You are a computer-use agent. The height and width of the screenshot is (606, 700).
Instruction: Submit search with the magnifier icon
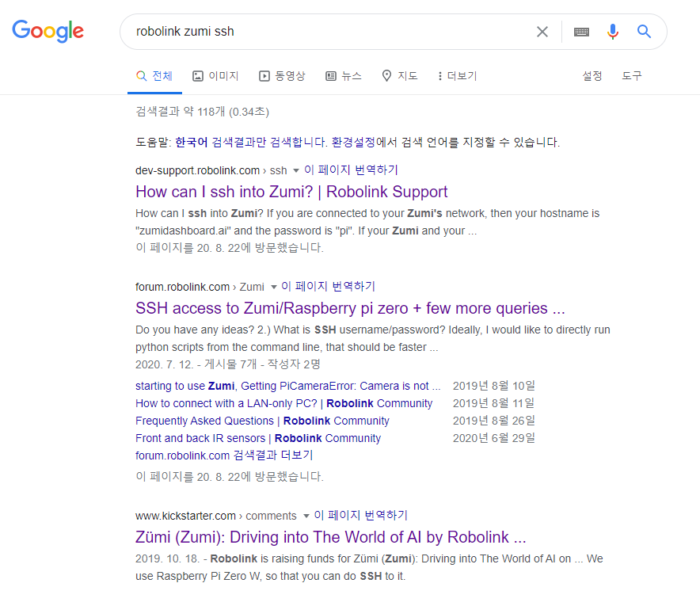(x=644, y=31)
